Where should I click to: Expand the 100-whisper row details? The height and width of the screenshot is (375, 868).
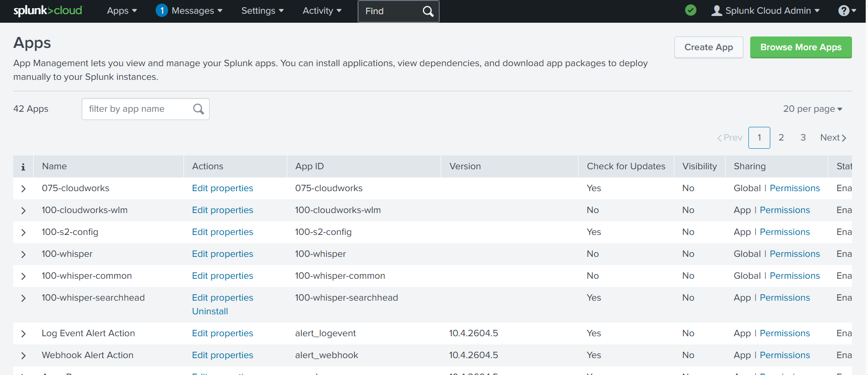pos(23,254)
